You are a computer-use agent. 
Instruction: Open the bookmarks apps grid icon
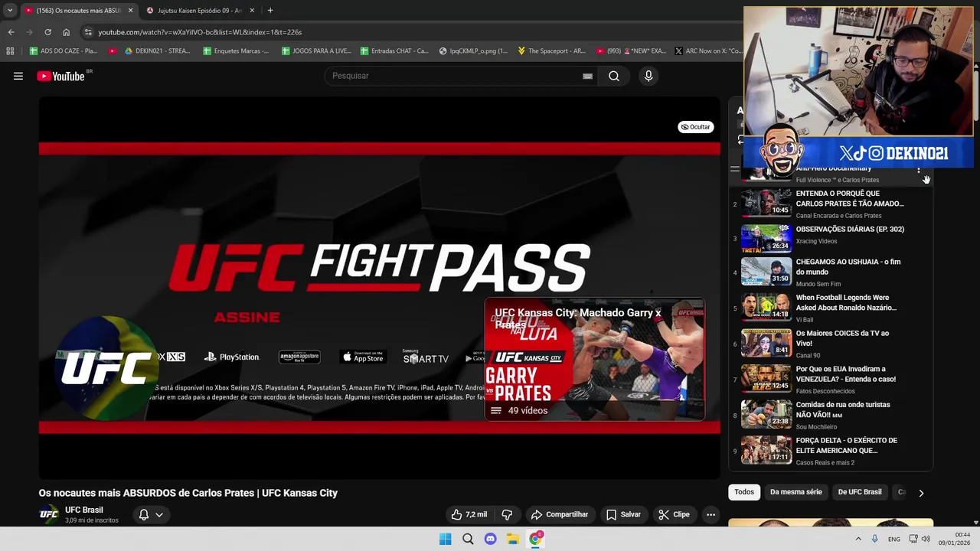coord(10,51)
